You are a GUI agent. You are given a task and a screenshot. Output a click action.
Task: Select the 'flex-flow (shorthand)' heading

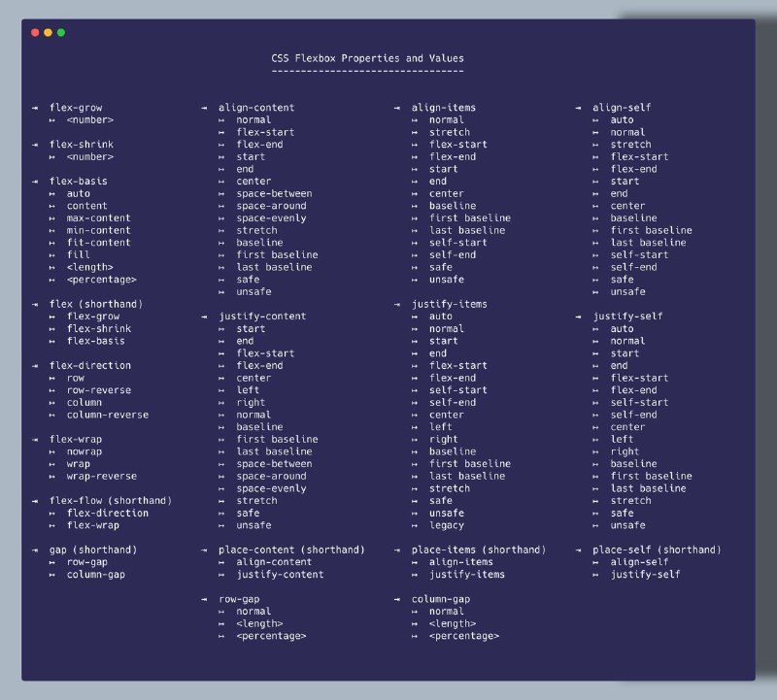[111, 501]
